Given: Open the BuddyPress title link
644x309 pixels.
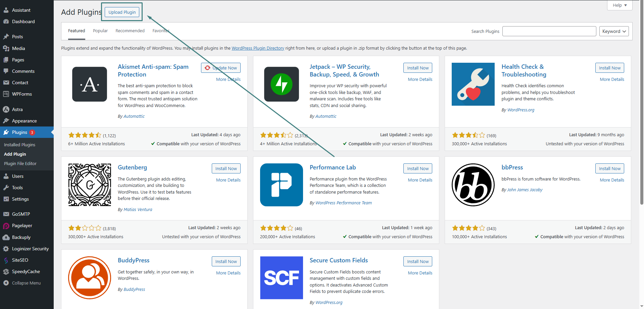Looking at the screenshot, I should pos(134,260).
